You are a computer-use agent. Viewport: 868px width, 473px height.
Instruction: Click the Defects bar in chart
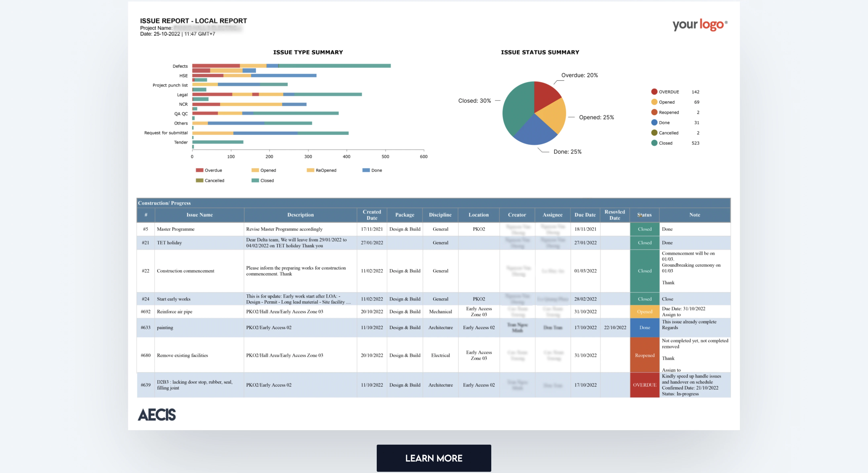coord(291,66)
